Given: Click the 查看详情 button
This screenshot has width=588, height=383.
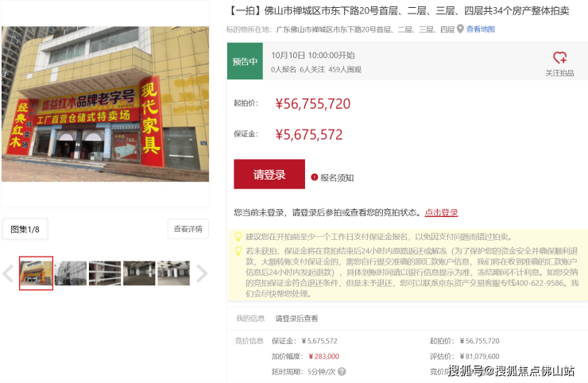Looking at the screenshot, I should (x=188, y=229).
